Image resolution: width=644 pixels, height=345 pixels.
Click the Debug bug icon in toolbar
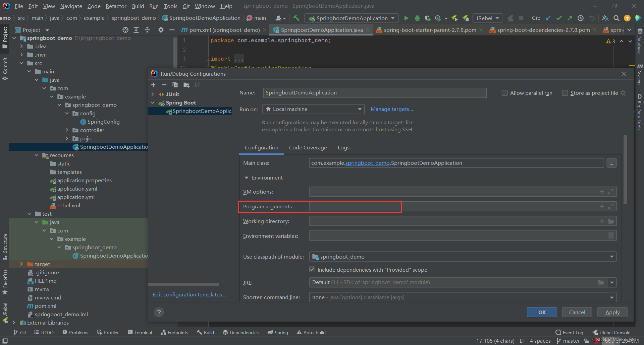[x=417, y=18]
